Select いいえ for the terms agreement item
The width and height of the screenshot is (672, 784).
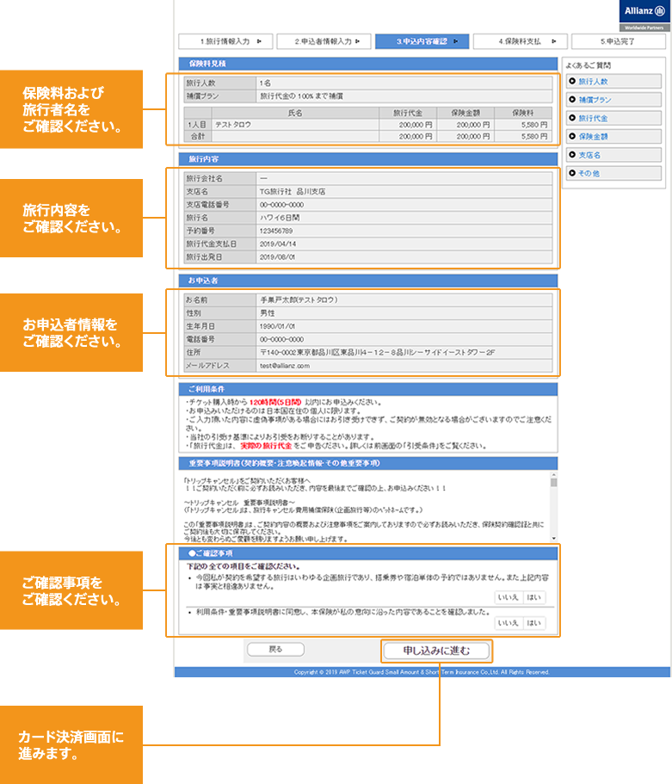click(x=509, y=623)
